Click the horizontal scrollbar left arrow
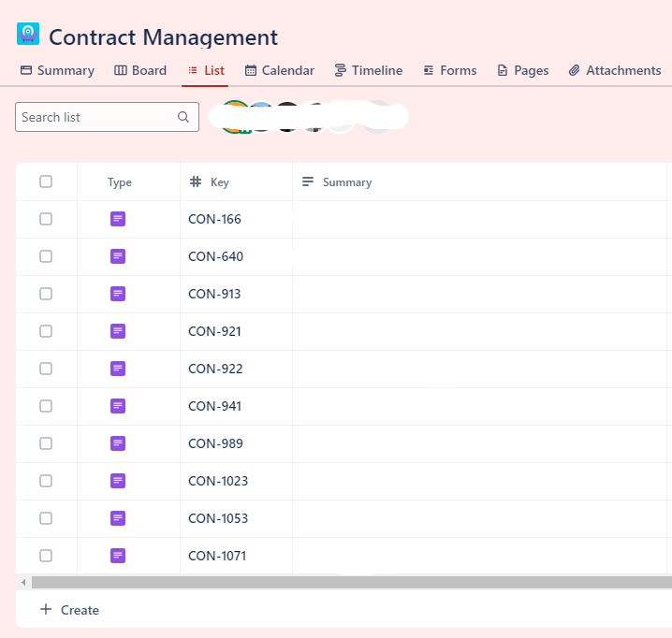 click(x=23, y=582)
